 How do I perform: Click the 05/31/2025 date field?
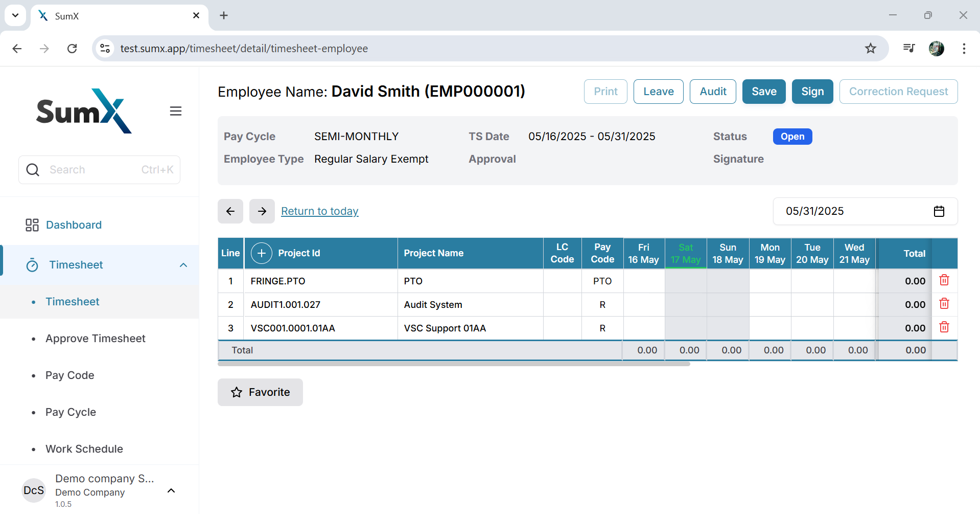(x=865, y=211)
